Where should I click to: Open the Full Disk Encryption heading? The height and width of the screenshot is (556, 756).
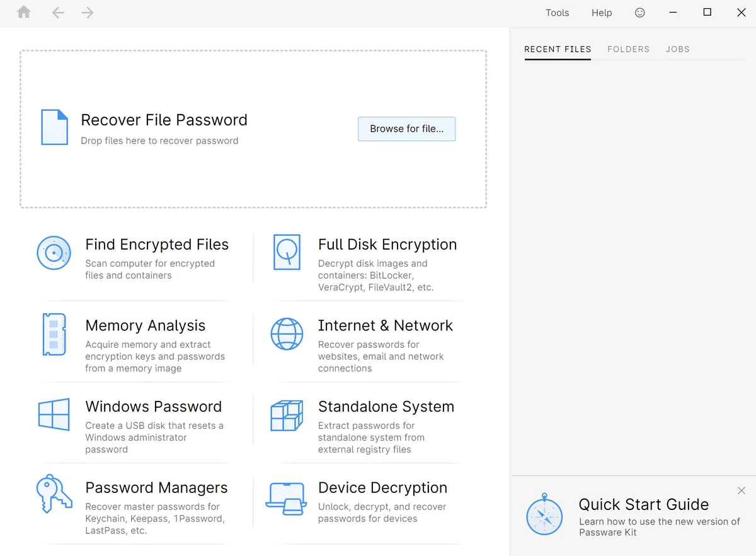point(387,245)
